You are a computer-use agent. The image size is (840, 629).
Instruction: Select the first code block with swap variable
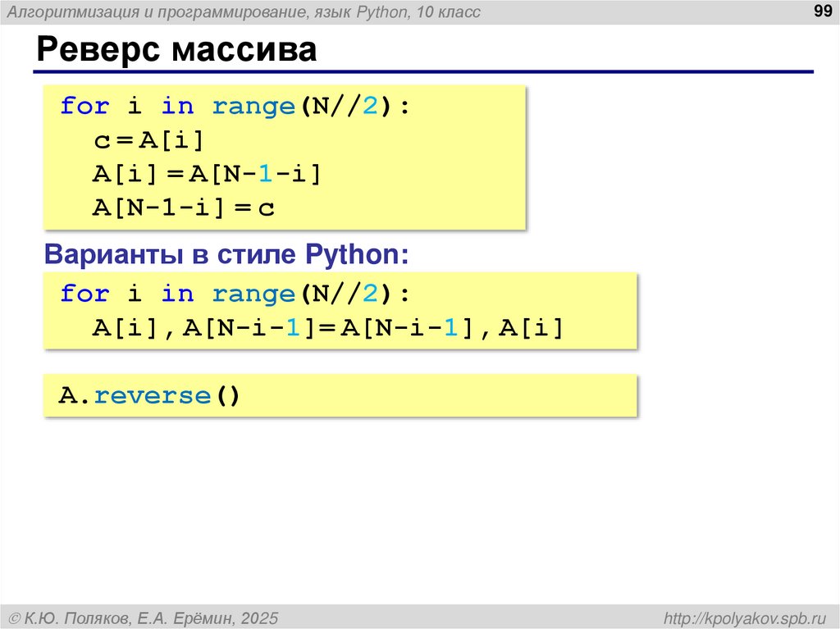pos(283,156)
